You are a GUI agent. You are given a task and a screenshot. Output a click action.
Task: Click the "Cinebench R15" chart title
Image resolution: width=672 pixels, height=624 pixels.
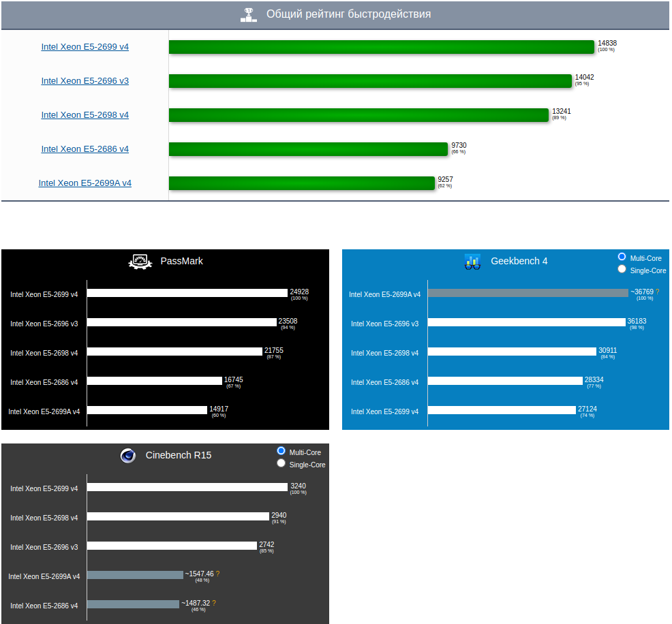tap(179, 455)
